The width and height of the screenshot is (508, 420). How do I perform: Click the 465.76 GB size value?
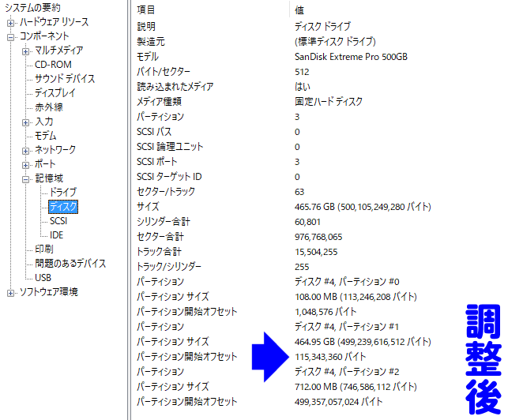(x=363, y=207)
